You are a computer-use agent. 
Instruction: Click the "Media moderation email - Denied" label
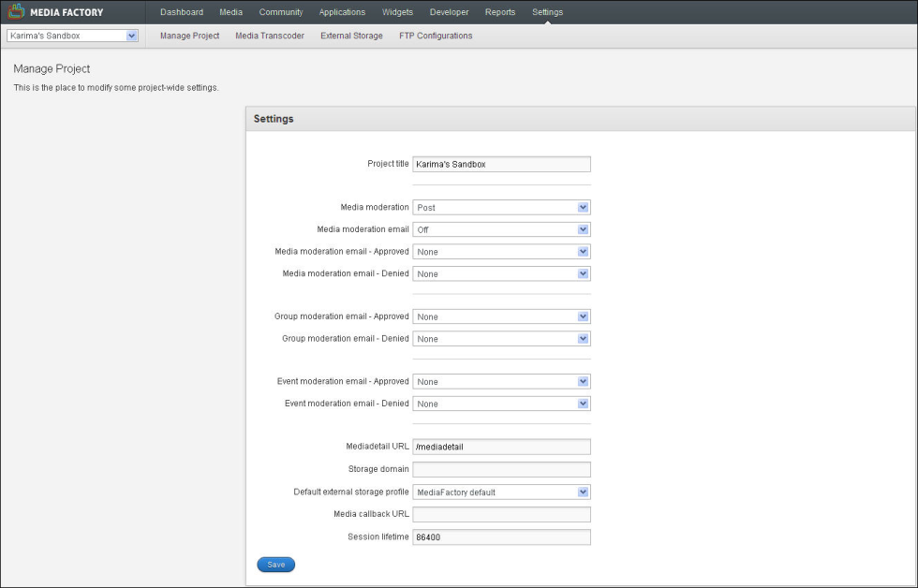[346, 273]
